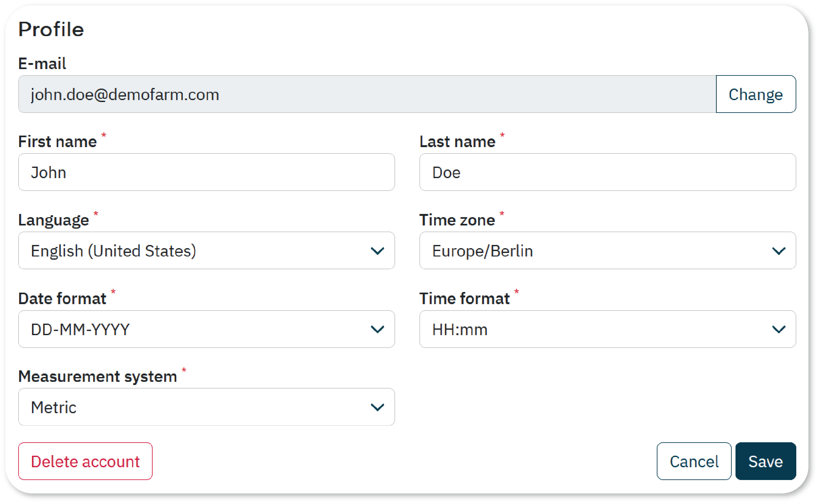Click the Profile heading
The image size is (819, 504).
tap(51, 29)
